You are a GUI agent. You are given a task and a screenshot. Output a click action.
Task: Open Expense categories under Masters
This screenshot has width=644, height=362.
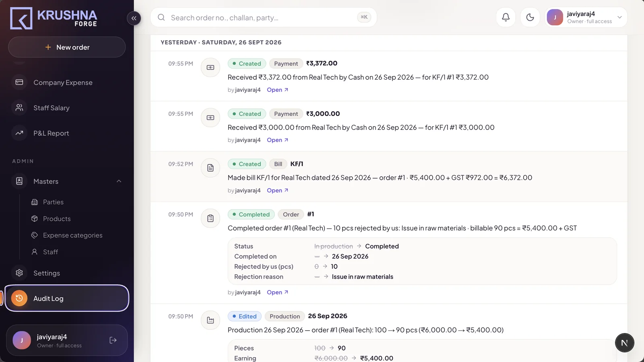[x=72, y=235]
